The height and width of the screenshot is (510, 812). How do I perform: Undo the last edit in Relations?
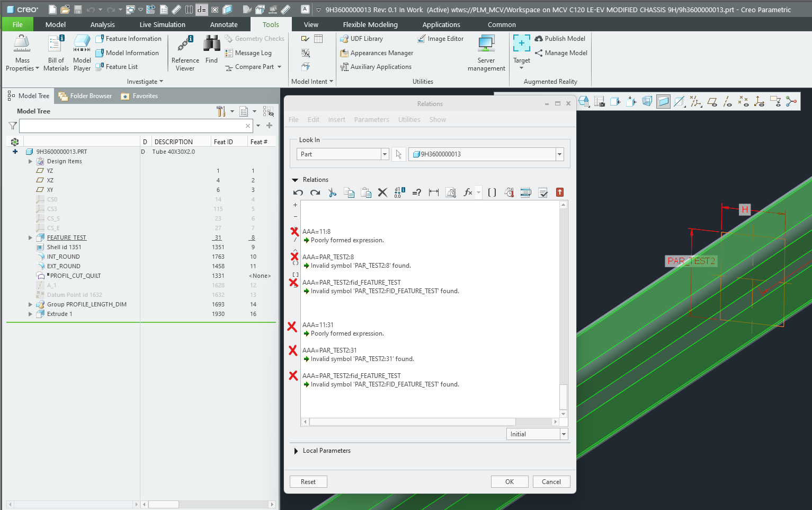click(298, 192)
